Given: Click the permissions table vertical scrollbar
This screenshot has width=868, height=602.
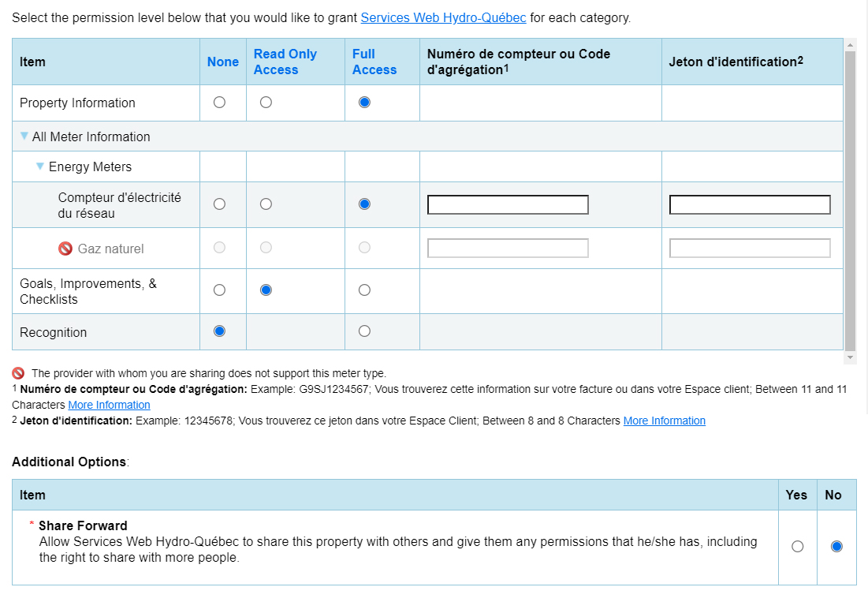Looking at the screenshot, I should tap(850, 197).
